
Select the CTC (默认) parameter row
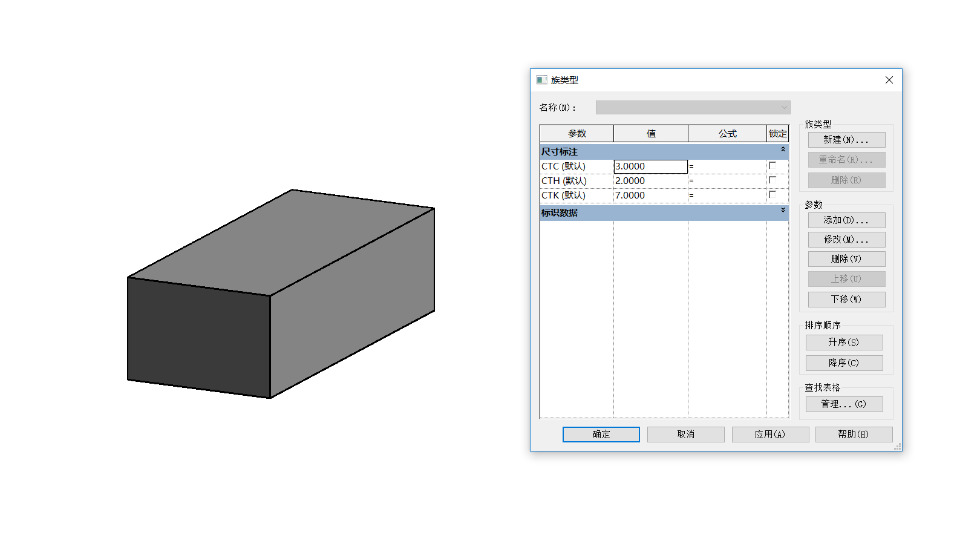(577, 166)
